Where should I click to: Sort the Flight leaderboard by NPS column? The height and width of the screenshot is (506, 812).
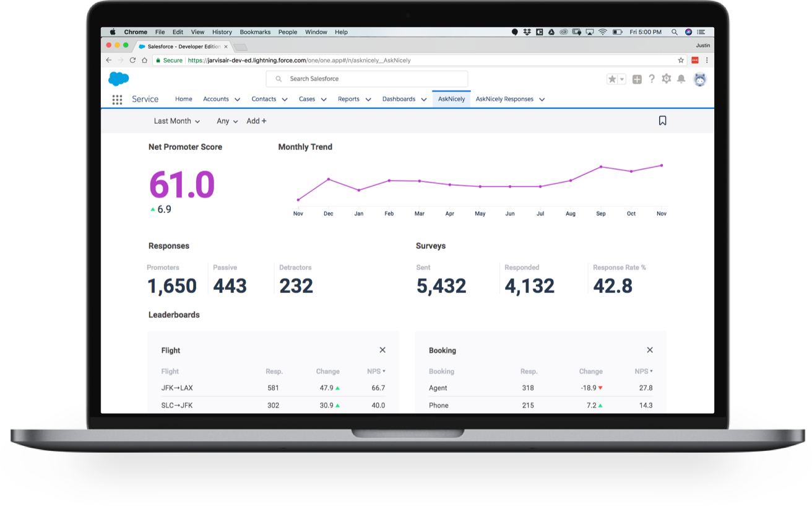[376, 372]
